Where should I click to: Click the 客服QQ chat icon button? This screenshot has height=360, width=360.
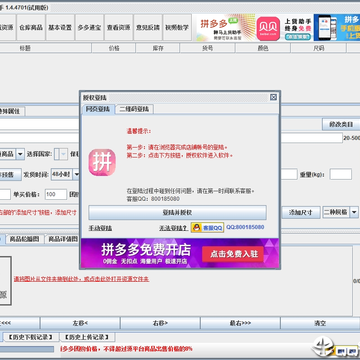207,228
